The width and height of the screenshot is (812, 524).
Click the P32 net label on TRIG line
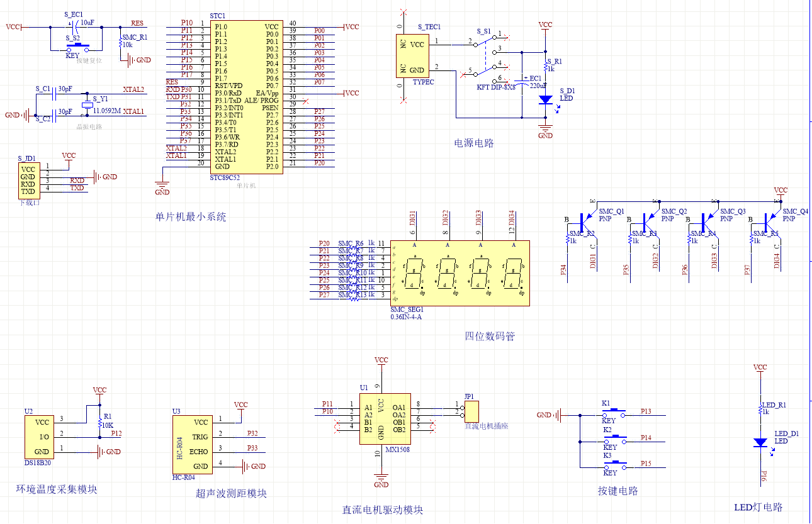(252, 433)
